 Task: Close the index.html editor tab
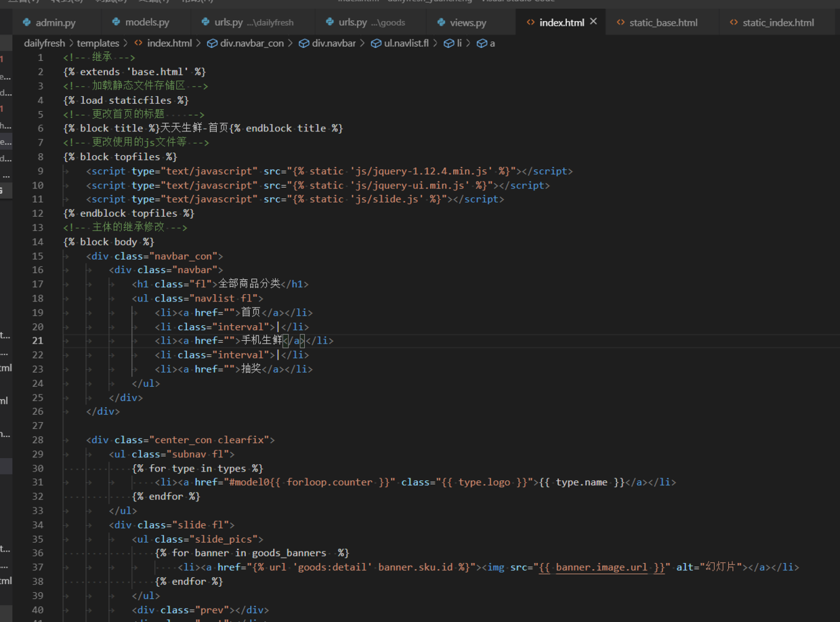click(593, 22)
